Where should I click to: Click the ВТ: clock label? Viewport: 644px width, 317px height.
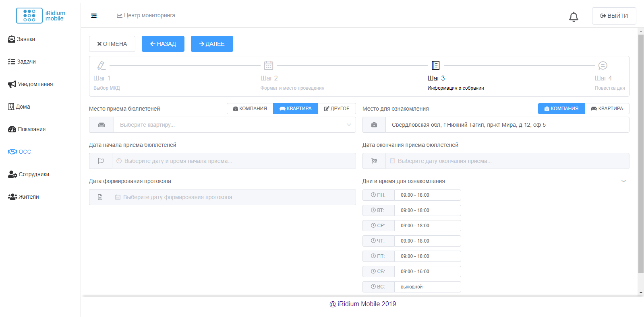(x=378, y=210)
